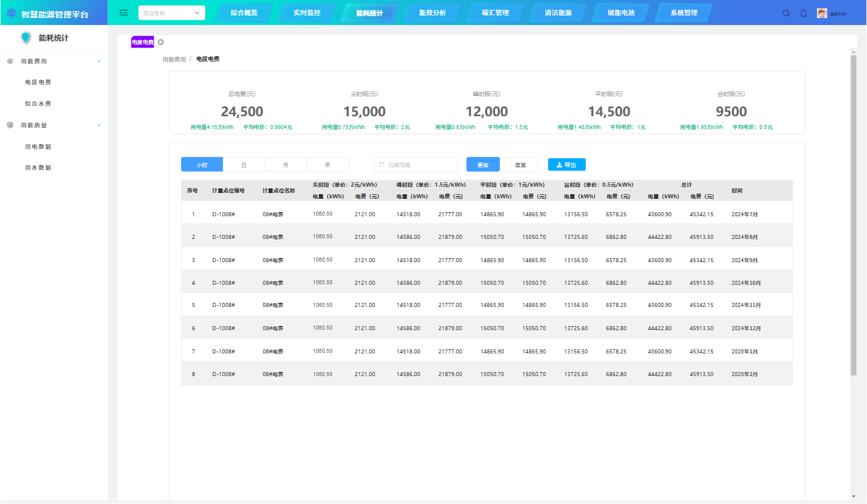Click the platform logo icon
Screen dimensions: 867x504
pos(11,13)
